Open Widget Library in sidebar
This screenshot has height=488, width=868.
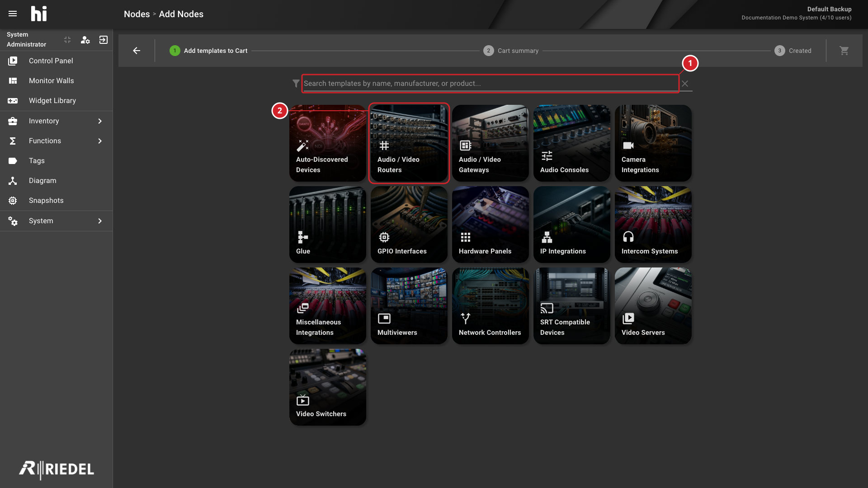point(56,101)
